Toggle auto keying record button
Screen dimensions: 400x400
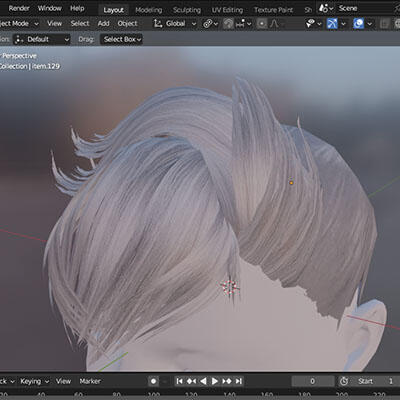pyautogui.click(x=153, y=381)
